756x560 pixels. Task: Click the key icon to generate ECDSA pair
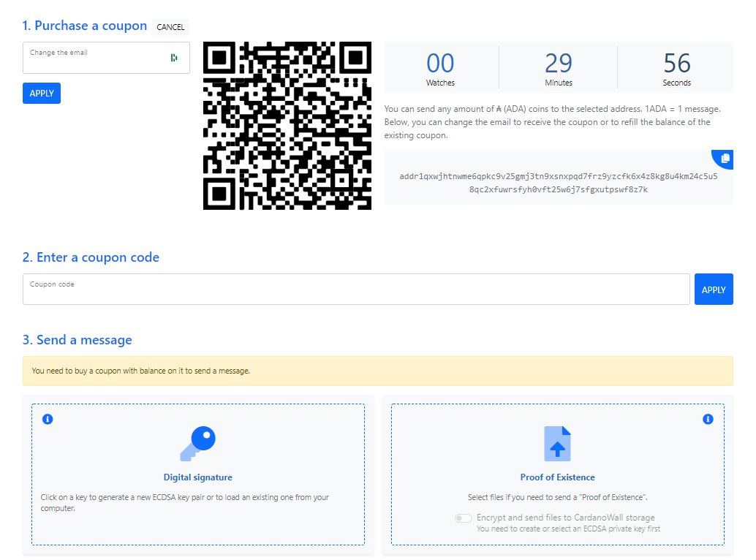pos(197,443)
